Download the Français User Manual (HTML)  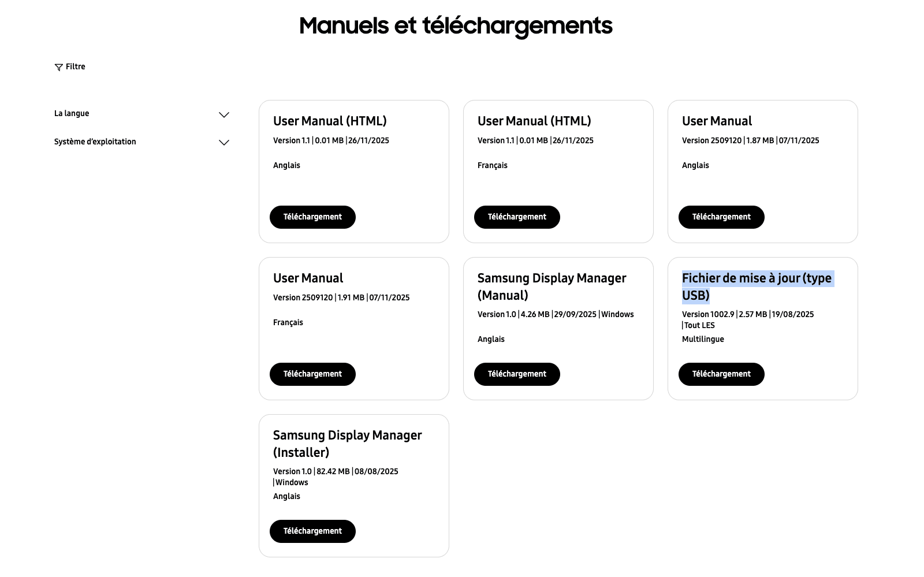[517, 217]
